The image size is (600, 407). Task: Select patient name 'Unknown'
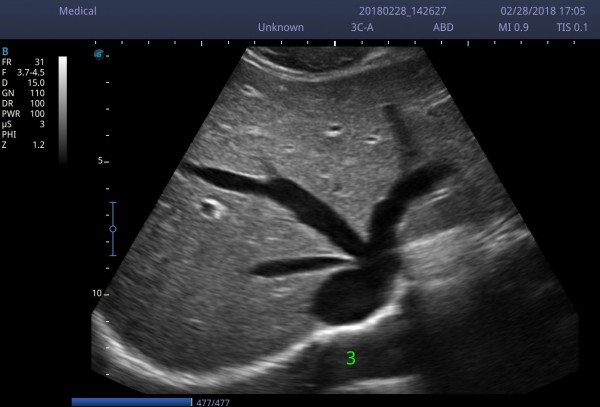pos(281,28)
